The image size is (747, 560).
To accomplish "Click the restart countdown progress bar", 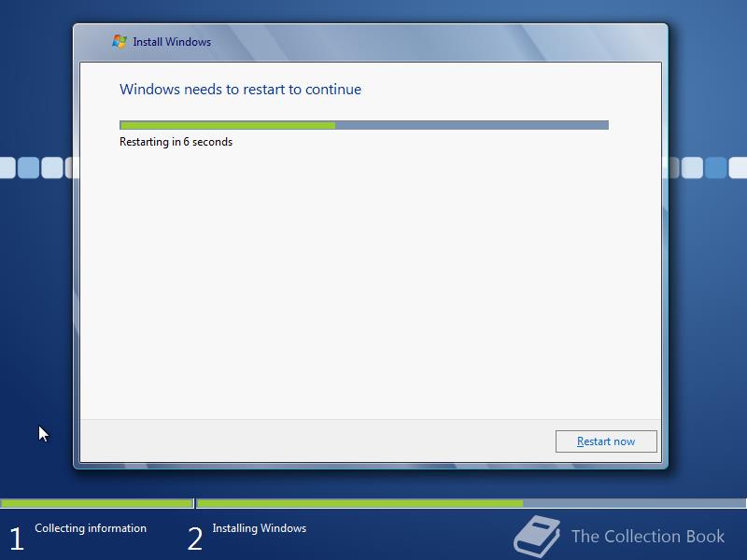I will (x=364, y=125).
